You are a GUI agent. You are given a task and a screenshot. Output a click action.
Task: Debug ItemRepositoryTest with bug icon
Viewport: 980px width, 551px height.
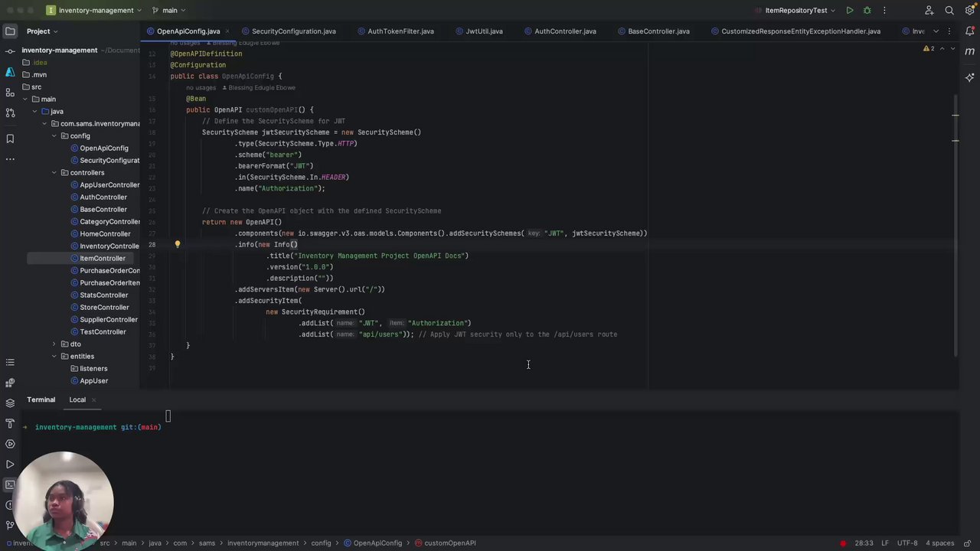867,11
